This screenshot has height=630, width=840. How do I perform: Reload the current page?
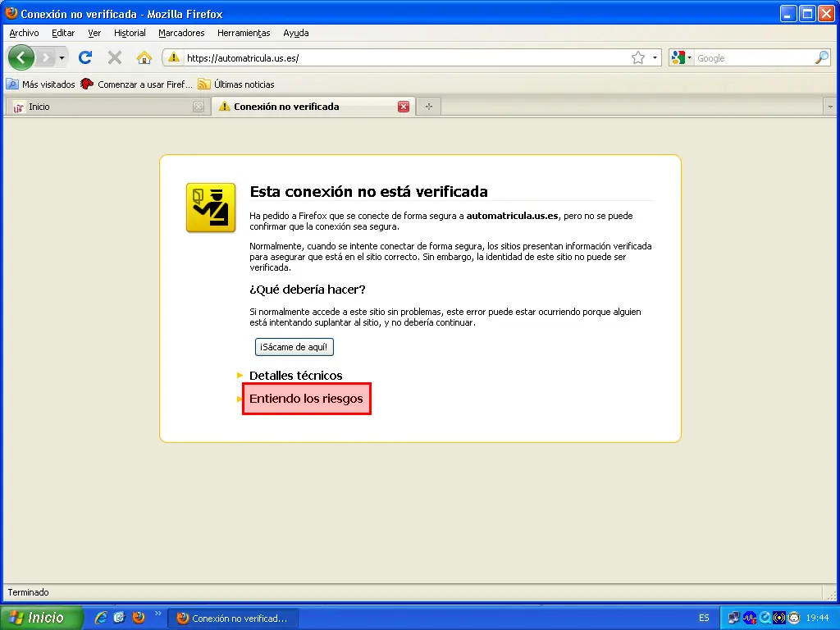85,57
